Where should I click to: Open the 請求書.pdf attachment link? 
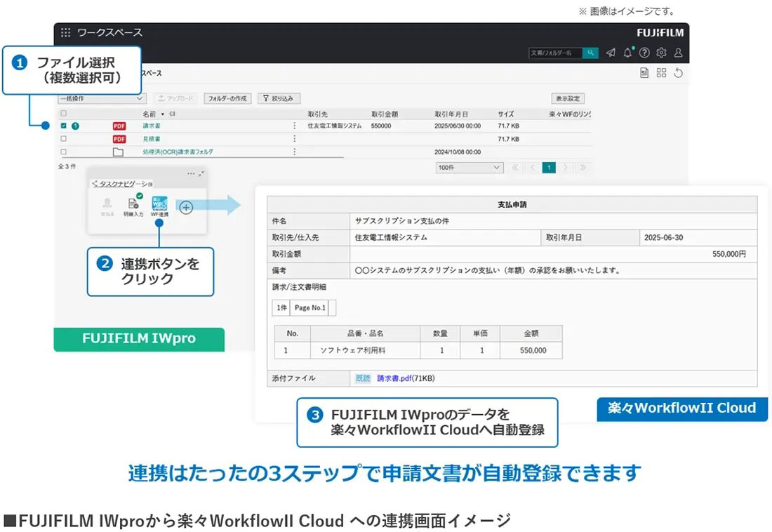(395, 378)
